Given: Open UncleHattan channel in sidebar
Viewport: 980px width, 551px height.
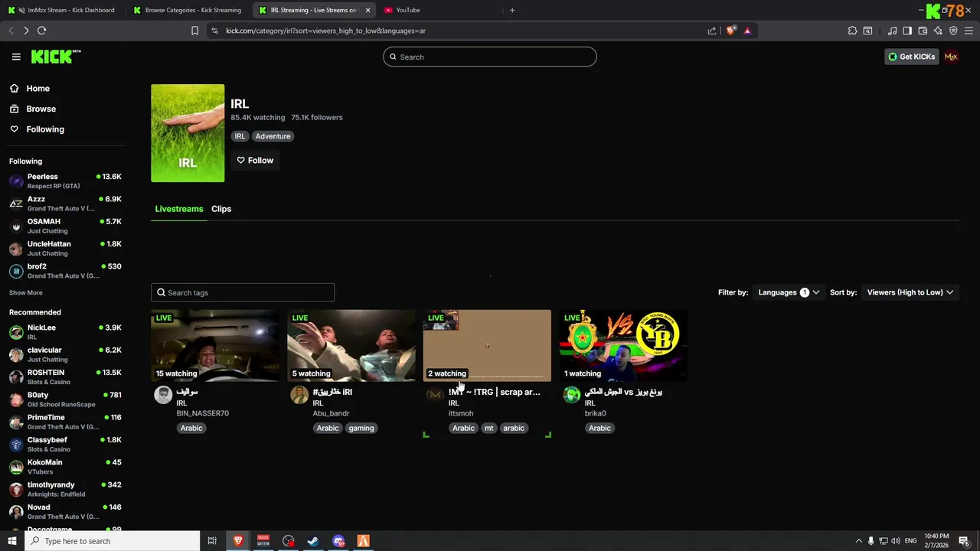Looking at the screenshot, I should (x=65, y=248).
